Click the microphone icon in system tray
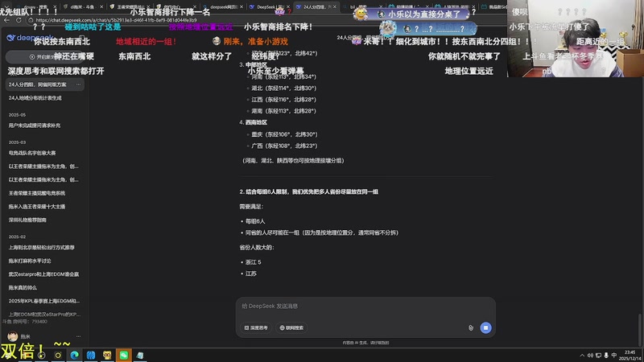The width and height of the screenshot is (644, 362). (606, 356)
